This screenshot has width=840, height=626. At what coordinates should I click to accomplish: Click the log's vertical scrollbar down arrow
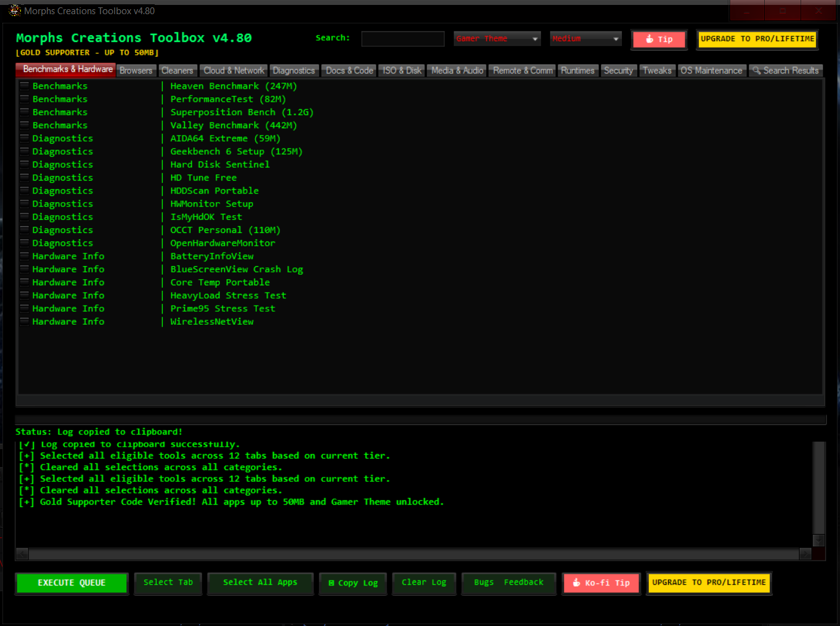pyautogui.click(x=818, y=540)
